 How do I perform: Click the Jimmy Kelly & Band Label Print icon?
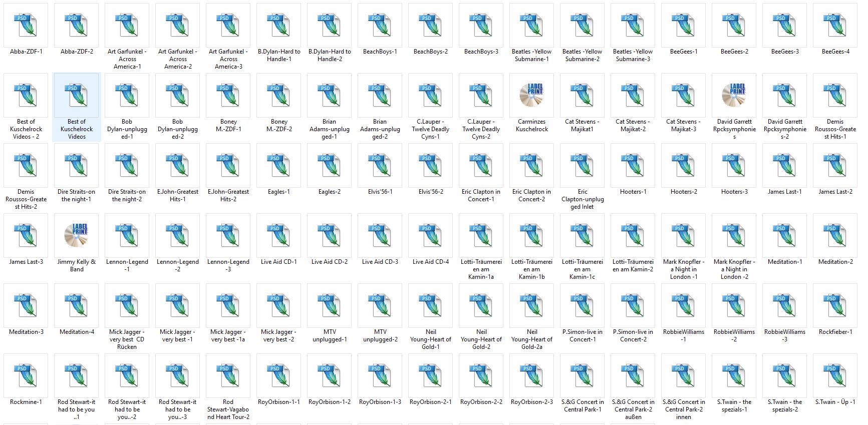pyautogui.click(x=77, y=235)
